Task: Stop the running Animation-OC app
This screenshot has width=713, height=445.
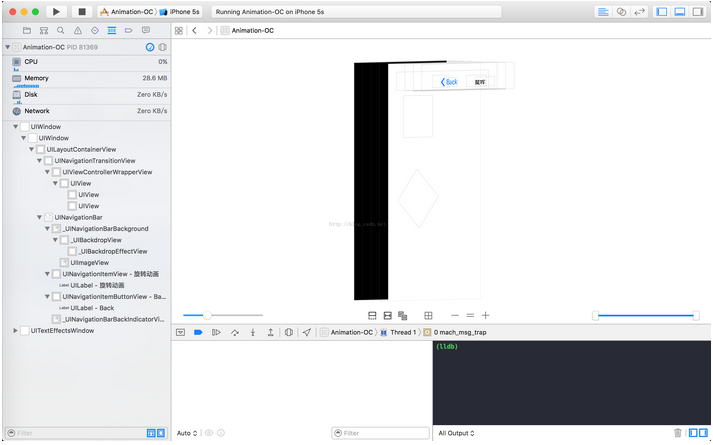Action: 82,11
